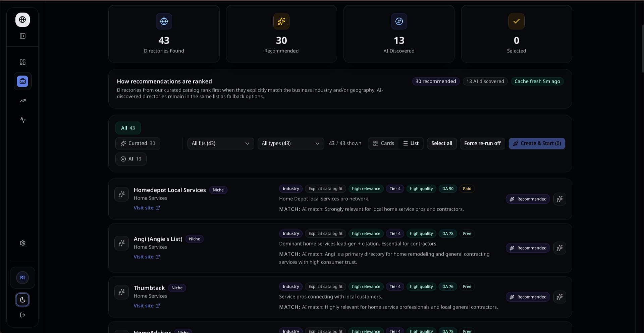Click high quality tag on Thumbtack row

point(421,286)
